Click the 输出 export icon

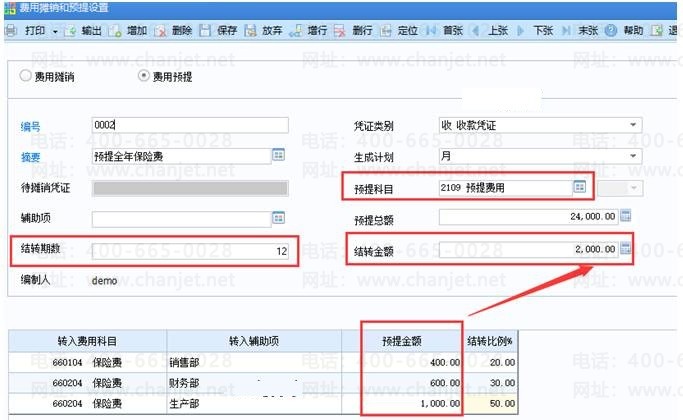point(70,30)
